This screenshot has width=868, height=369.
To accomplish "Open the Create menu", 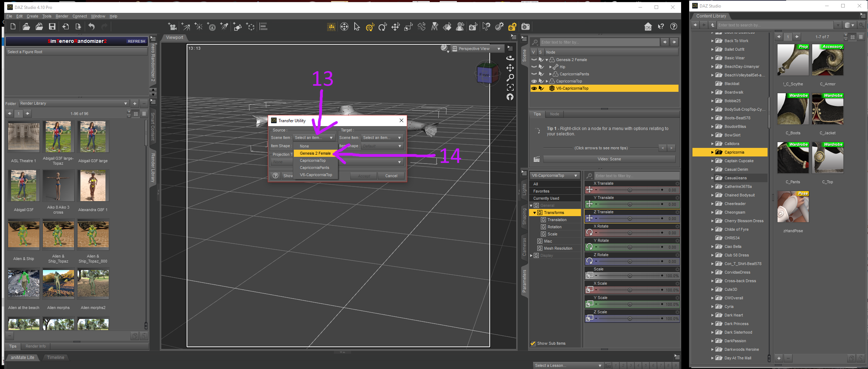I will tap(32, 16).
